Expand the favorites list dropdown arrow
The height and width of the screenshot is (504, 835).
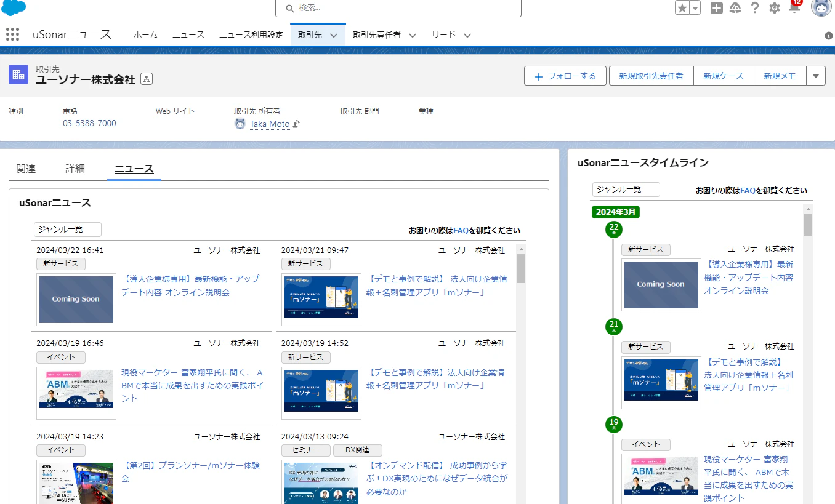[x=695, y=8]
